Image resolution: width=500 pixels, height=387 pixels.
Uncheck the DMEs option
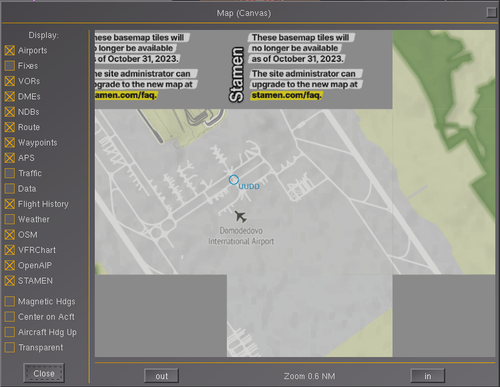10,96
